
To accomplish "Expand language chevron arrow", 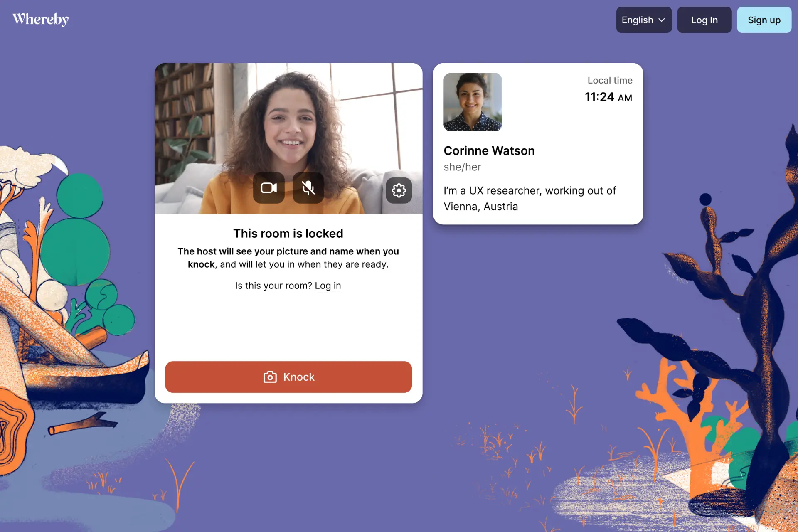I will [x=662, y=20].
